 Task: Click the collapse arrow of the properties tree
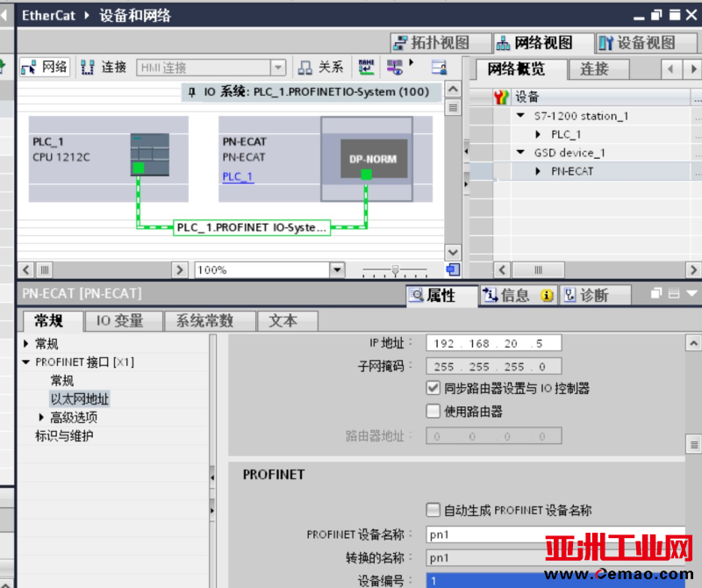(x=212, y=477)
